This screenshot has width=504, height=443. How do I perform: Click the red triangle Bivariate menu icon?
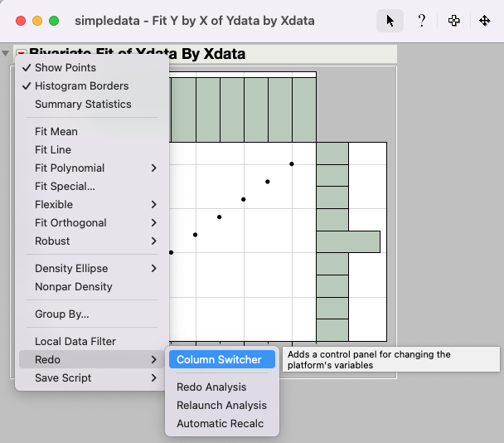pyautogui.click(x=22, y=55)
